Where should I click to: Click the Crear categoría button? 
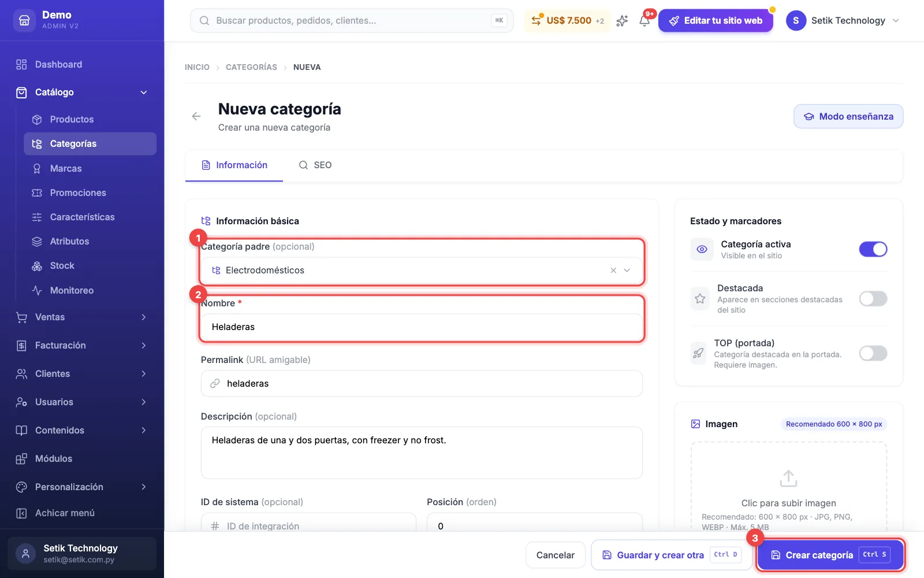830,555
